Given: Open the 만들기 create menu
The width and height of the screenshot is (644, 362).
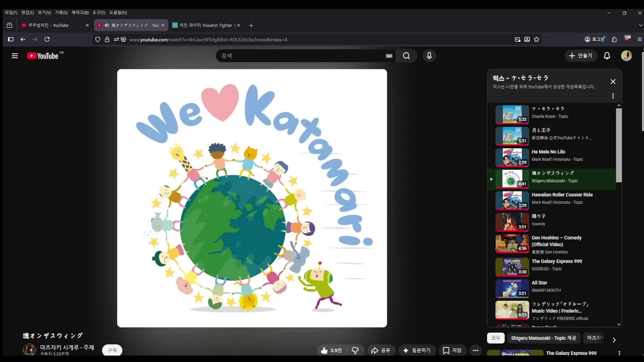Looking at the screenshot, I should coord(580,56).
